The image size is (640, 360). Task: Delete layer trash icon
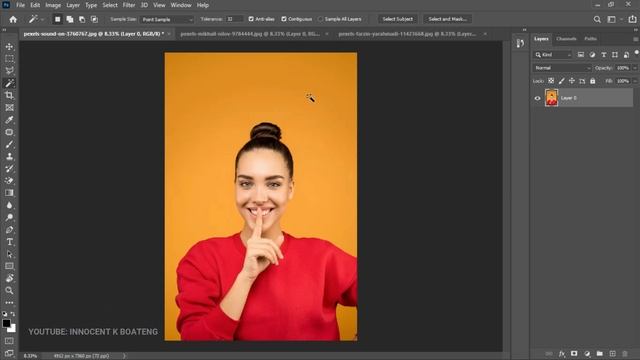(x=624, y=353)
